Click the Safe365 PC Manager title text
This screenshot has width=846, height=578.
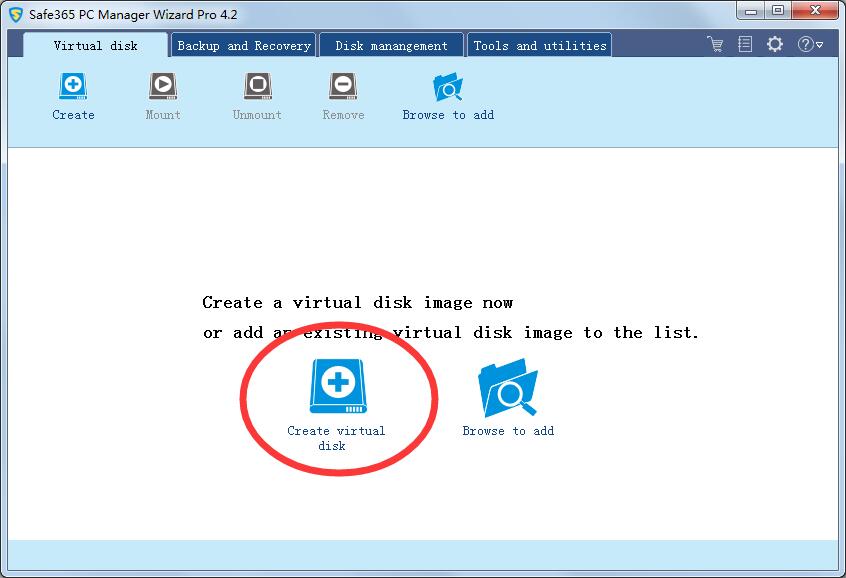(x=126, y=14)
